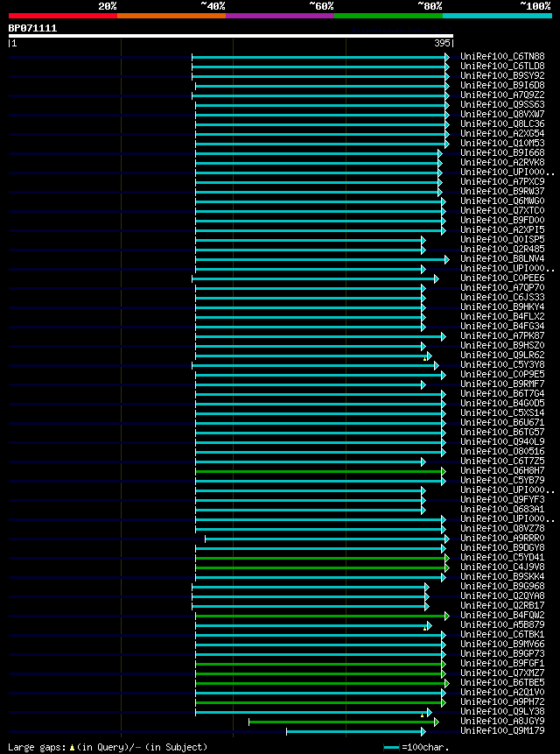Select hit label UniRef100_B9I668
The height and width of the screenshot is (754, 560).
coord(503,153)
